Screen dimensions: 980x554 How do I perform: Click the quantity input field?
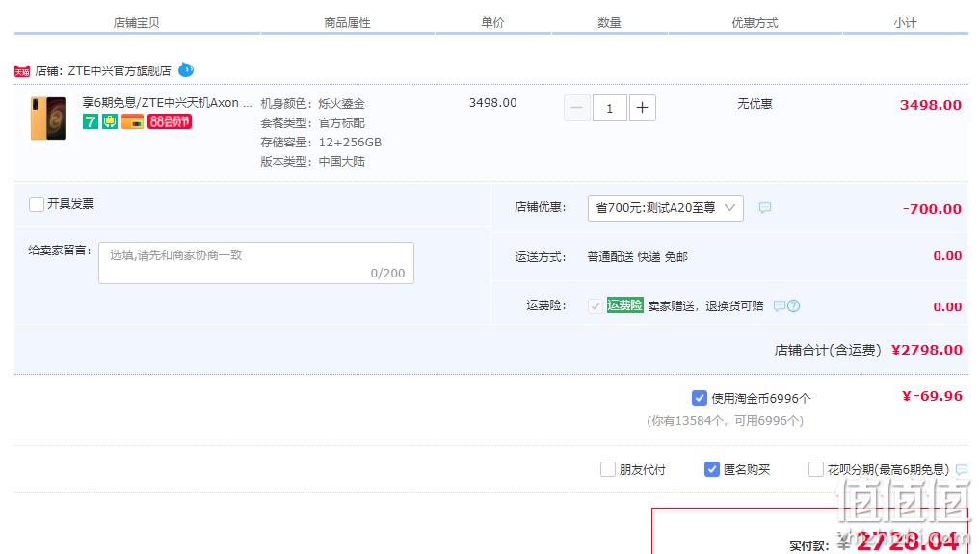pos(609,108)
